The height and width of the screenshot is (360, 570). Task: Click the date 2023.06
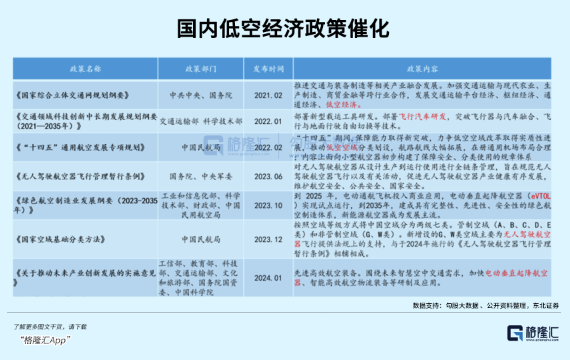pos(268,176)
